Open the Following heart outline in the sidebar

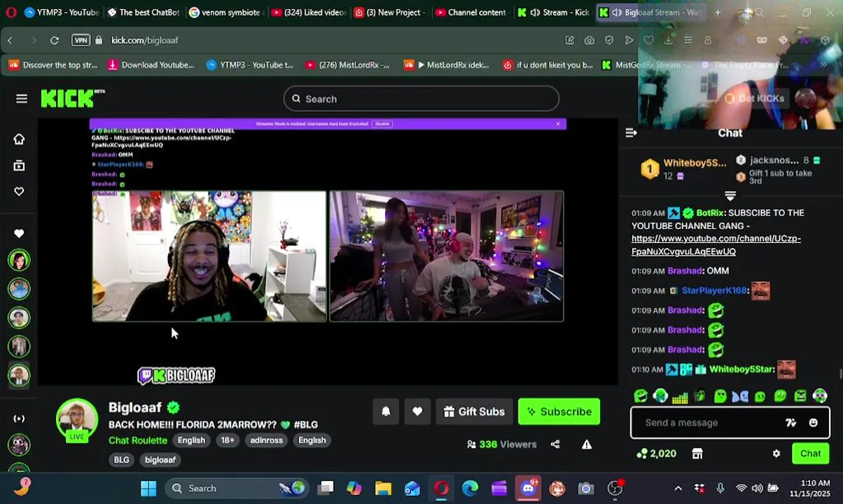pos(19,191)
